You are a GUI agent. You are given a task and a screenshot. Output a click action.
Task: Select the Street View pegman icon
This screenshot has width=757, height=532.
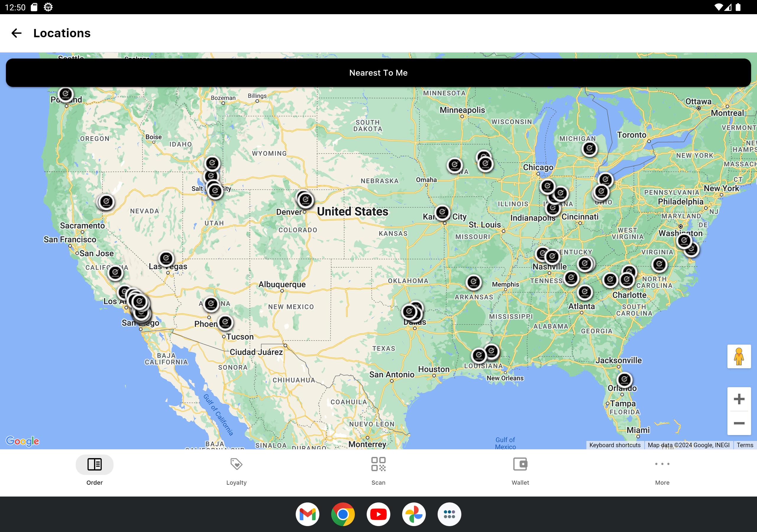point(739,356)
